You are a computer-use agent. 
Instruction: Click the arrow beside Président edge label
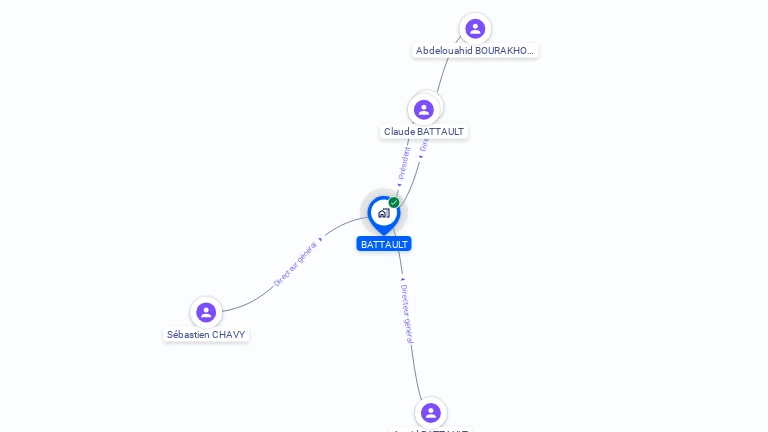[399, 185]
